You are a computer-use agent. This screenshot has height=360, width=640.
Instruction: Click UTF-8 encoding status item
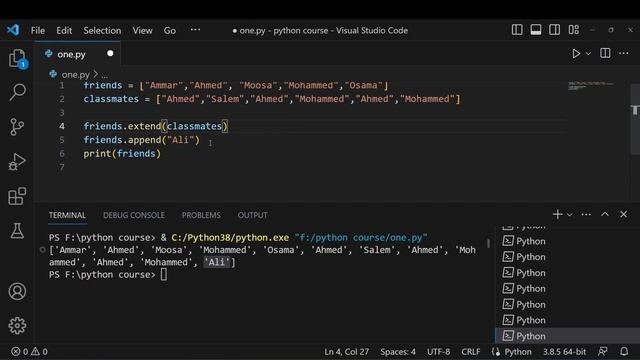(x=438, y=351)
